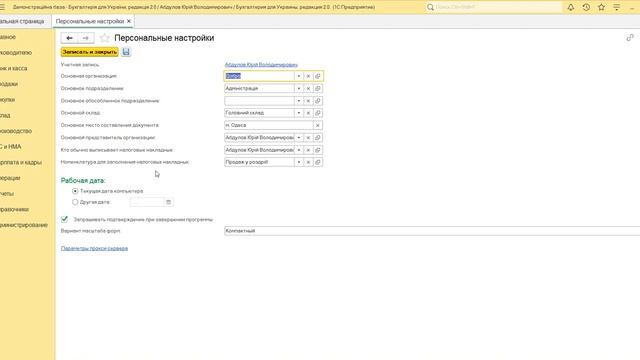640x360 pixels.
Task: Open Основное подразделение item
Action: point(318,88)
